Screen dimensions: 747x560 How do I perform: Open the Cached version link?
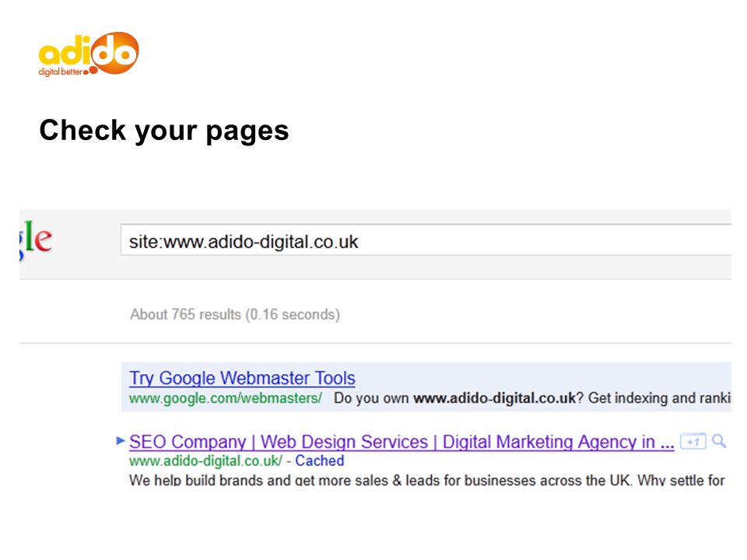click(x=320, y=460)
